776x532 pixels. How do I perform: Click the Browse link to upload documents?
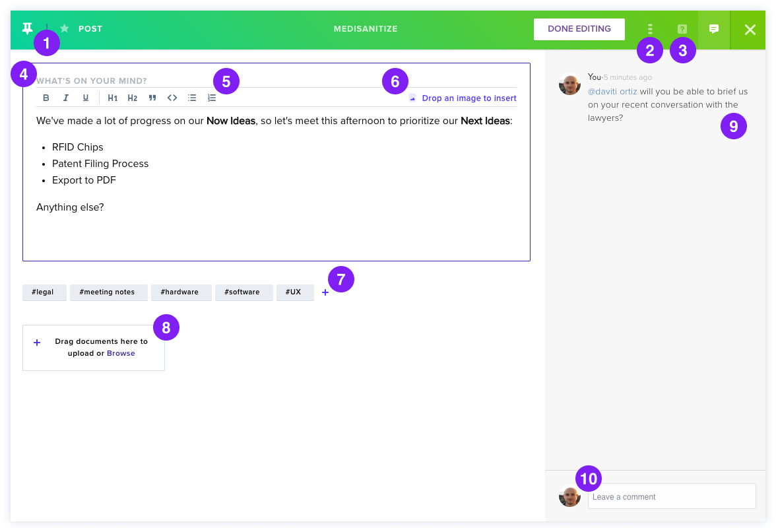coord(121,353)
